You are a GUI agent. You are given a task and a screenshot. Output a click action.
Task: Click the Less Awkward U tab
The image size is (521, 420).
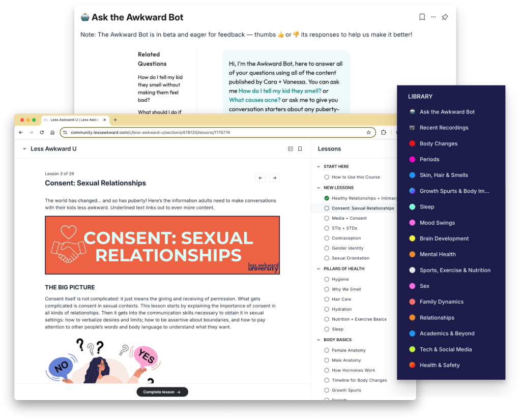[x=75, y=120]
